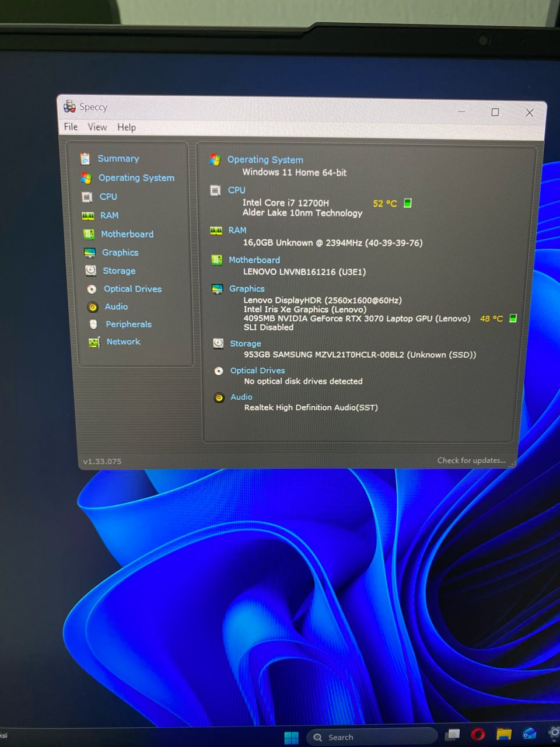Click 'Windows 11 Home 64-bit' text
The width and height of the screenshot is (560, 747).
click(x=295, y=172)
